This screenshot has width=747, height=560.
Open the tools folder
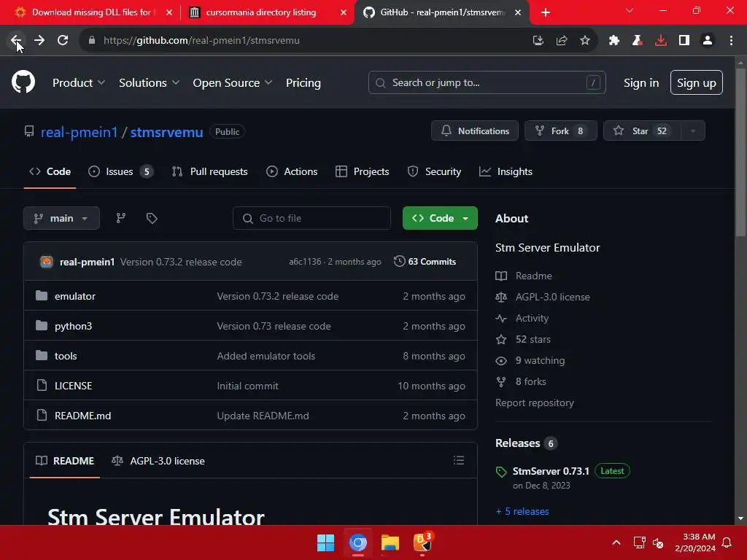[66, 356]
